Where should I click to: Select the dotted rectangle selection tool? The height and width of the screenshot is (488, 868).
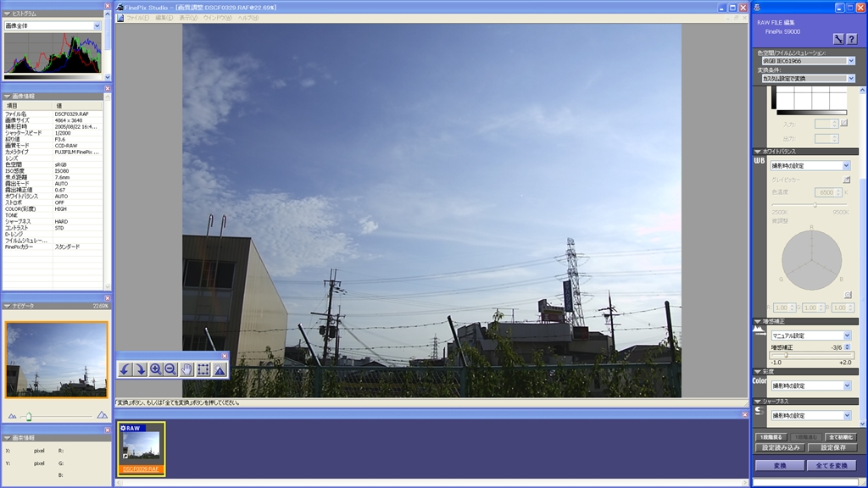(203, 369)
